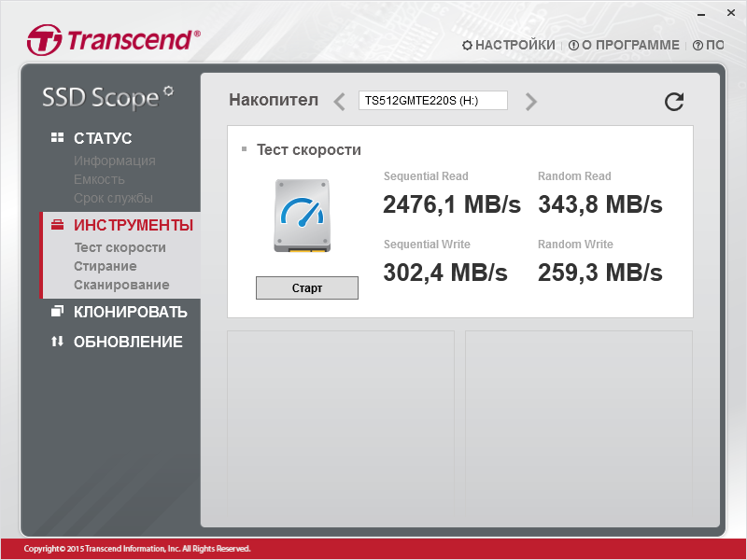
Task: Select Тест скорости in the sidebar
Action: tap(120, 247)
